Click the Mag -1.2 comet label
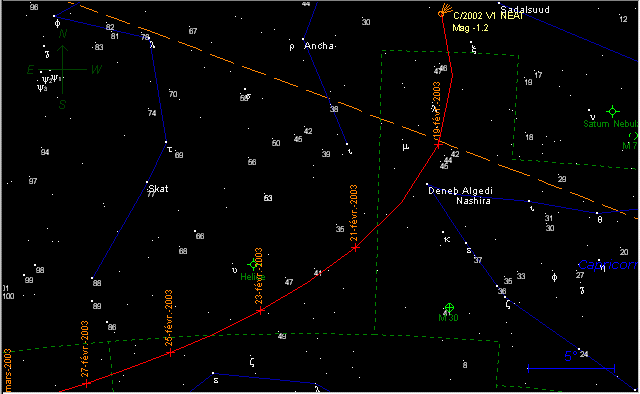Image resolution: width=640 pixels, height=394 pixels. click(x=470, y=28)
